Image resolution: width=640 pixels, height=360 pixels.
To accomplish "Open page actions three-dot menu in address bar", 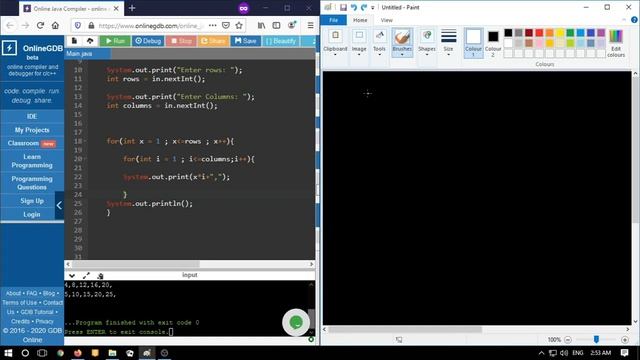I will (213, 25).
